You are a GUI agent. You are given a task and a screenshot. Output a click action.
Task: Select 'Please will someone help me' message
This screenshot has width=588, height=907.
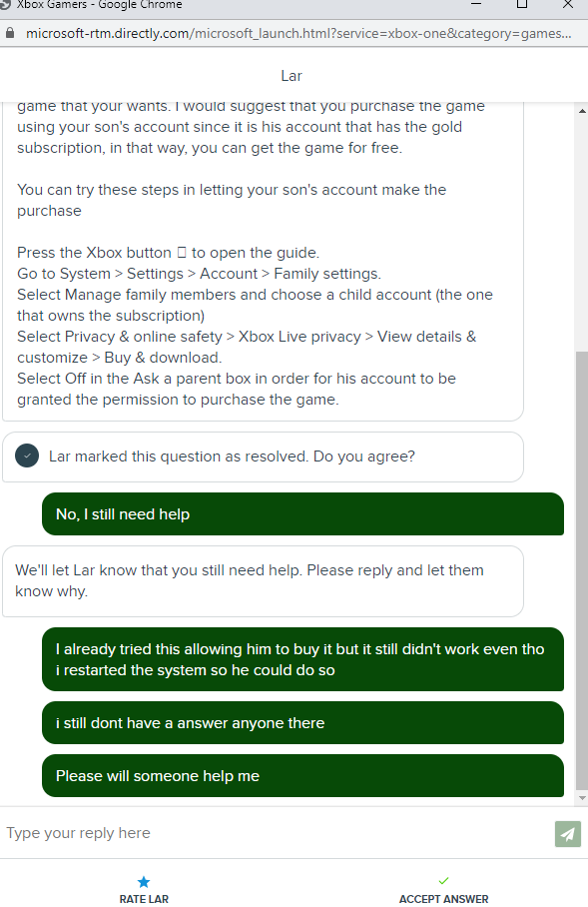tap(302, 776)
